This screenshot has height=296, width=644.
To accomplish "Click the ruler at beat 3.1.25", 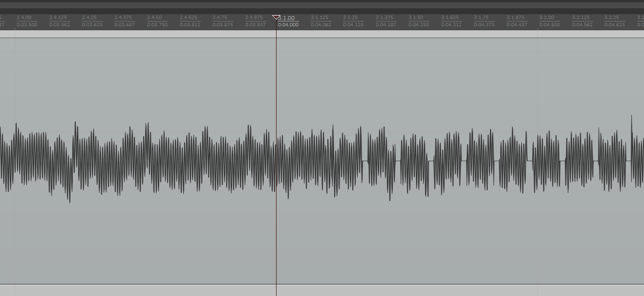I will pyautogui.click(x=350, y=18).
